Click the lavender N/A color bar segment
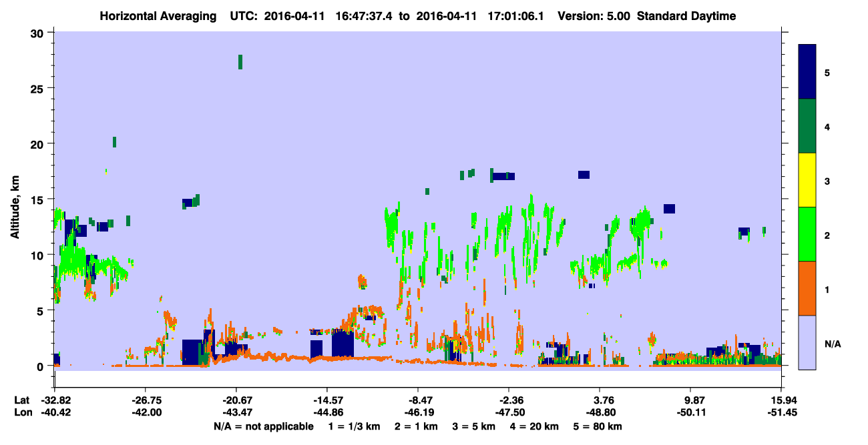 pyautogui.click(x=807, y=342)
